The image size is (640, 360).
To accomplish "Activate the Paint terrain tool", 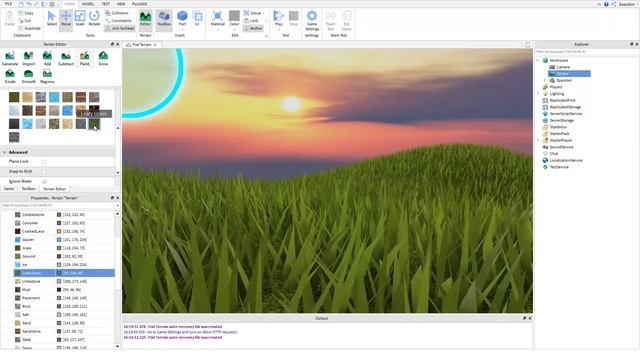I will coord(84,58).
